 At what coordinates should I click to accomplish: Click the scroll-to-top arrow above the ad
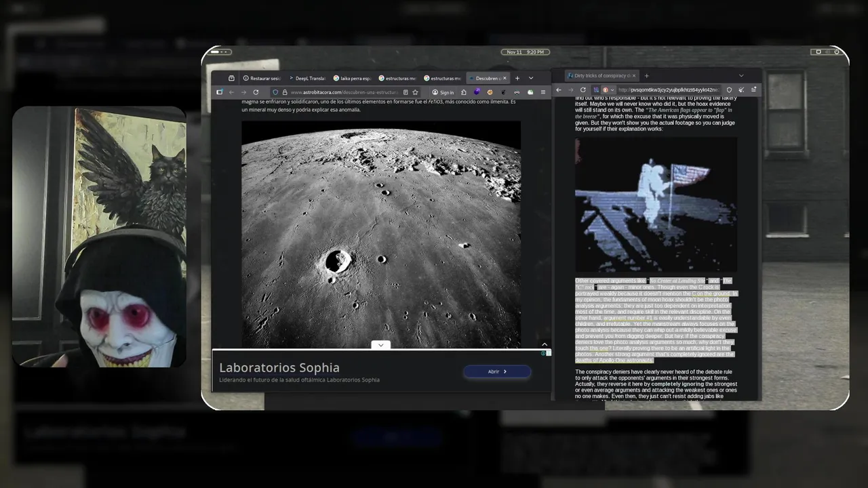[544, 344]
